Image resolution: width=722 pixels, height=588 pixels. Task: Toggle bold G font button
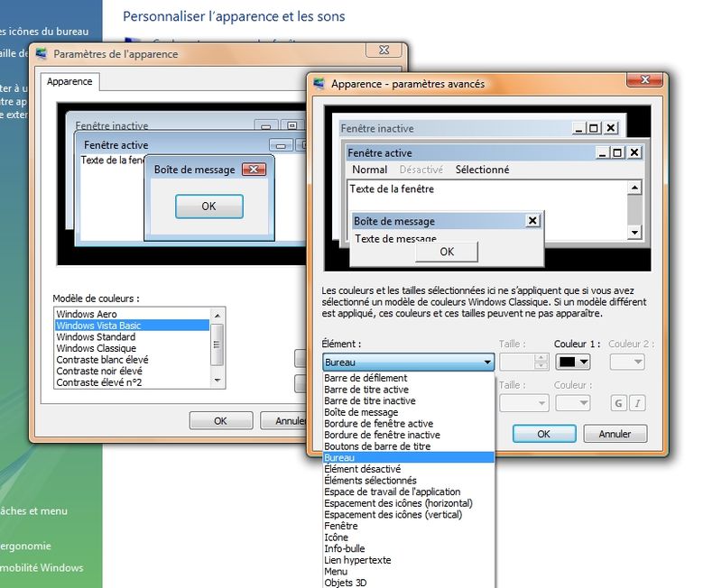click(618, 403)
